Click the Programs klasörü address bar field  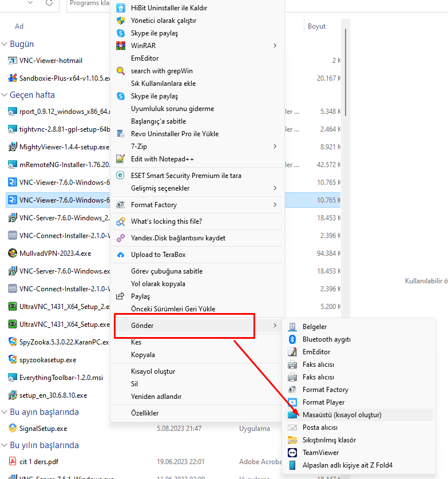point(89,3)
